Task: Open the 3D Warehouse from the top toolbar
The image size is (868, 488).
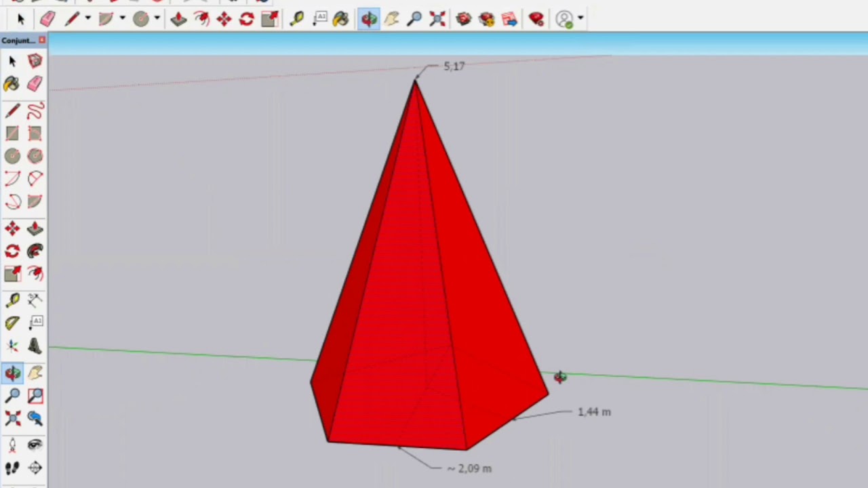Action: 464,19
